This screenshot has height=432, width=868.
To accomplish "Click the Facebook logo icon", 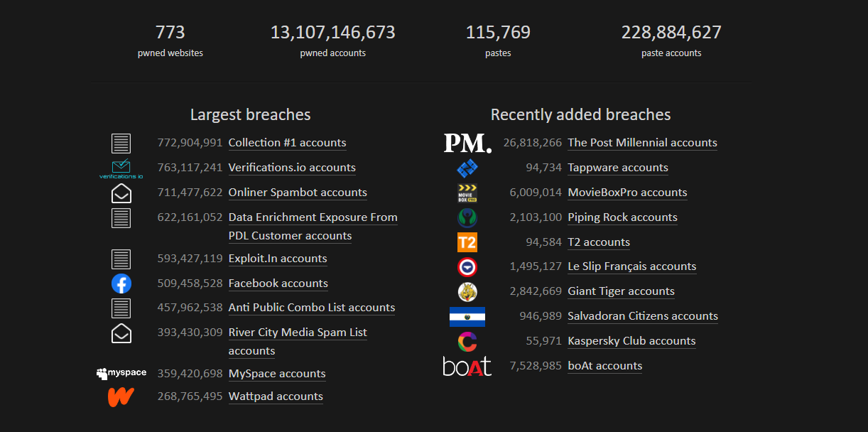I will point(121,283).
